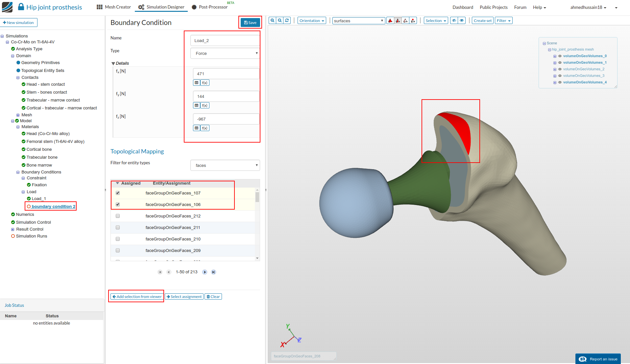This screenshot has height=364, width=630.
Task: Open table input for fx force
Action: [x=197, y=83]
